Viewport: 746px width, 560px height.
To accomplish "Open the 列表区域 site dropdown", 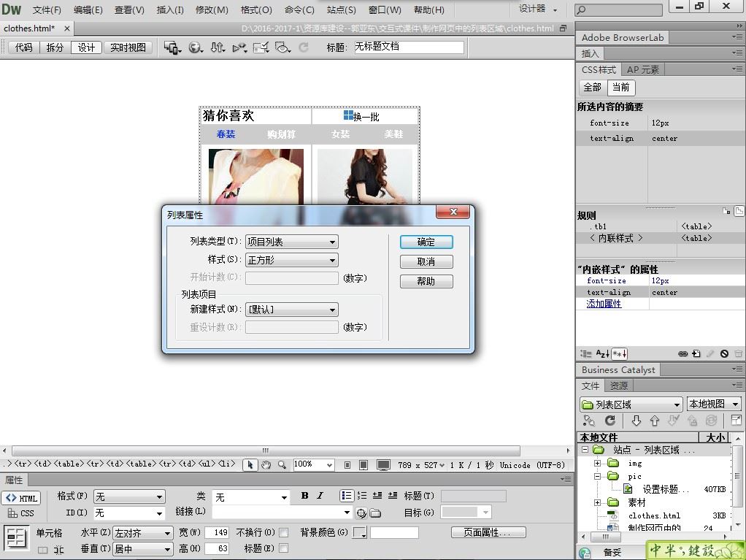I will coord(631,404).
